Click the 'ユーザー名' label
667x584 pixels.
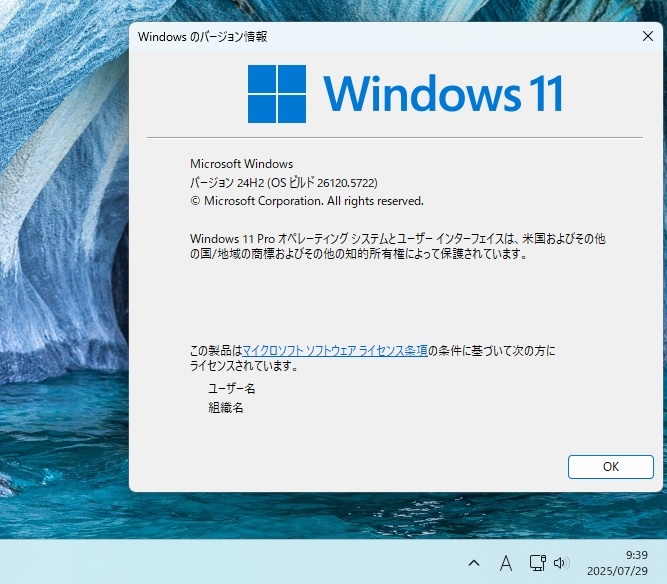point(231,388)
